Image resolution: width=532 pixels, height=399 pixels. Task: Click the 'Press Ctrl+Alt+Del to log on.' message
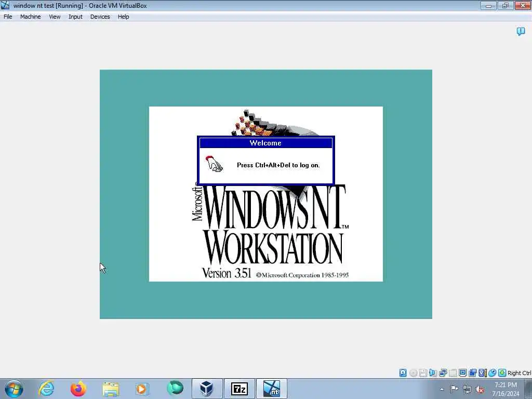pos(278,165)
